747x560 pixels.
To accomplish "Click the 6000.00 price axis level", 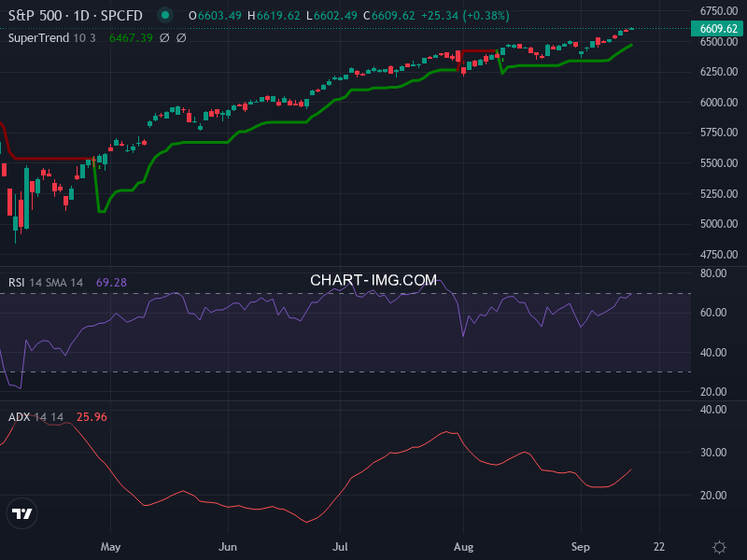I will 718,103.
